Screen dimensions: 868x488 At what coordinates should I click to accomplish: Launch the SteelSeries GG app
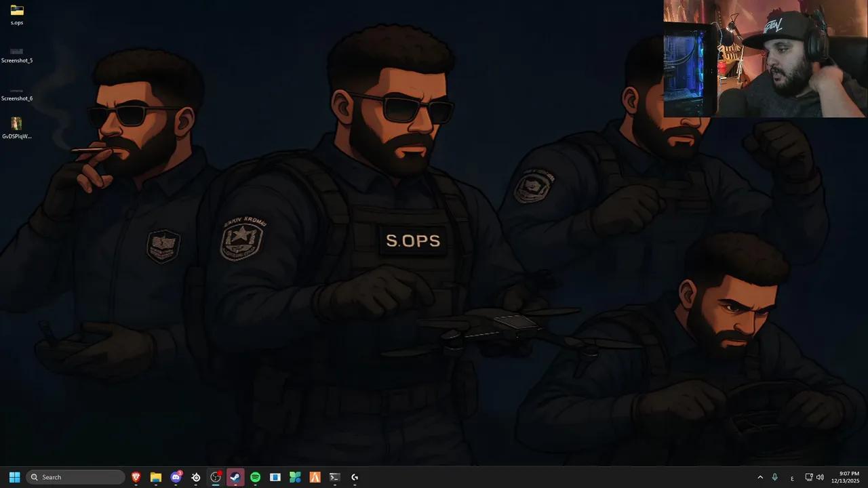195,477
